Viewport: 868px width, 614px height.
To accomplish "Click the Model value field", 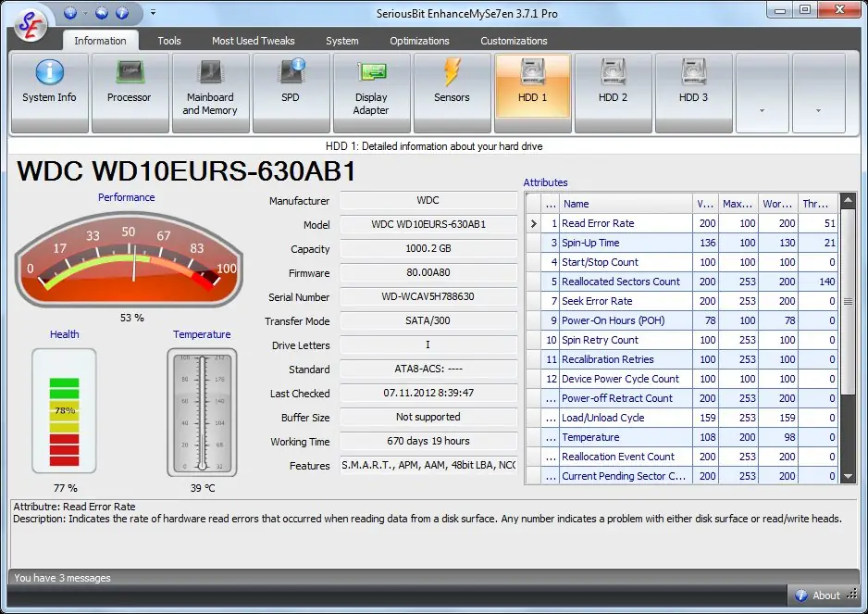I will pyautogui.click(x=428, y=224).
